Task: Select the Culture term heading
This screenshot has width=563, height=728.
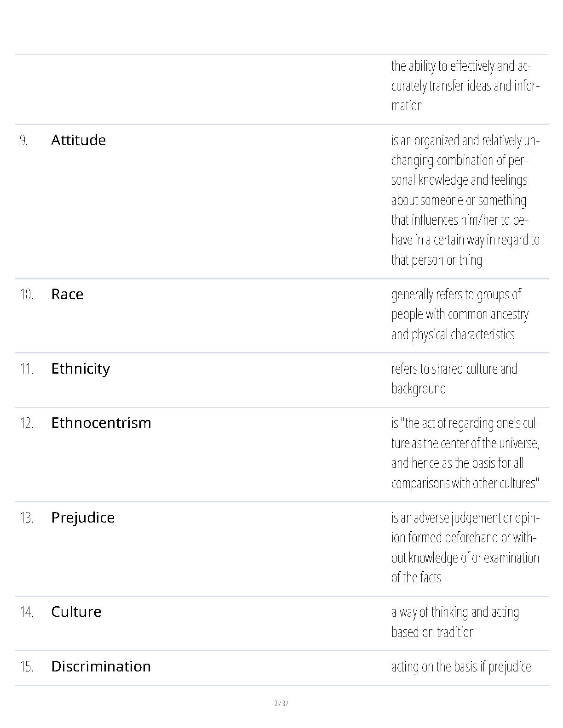Action: [x=76, y=612]
